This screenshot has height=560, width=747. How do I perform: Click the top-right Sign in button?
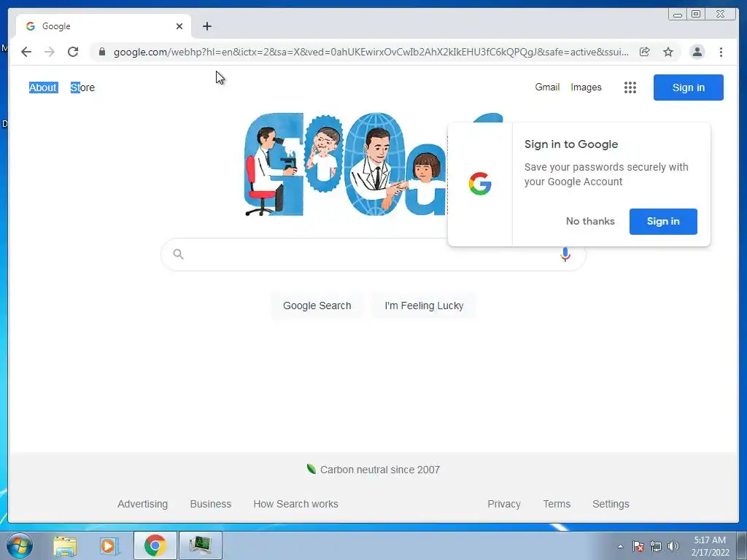point(689,87)
